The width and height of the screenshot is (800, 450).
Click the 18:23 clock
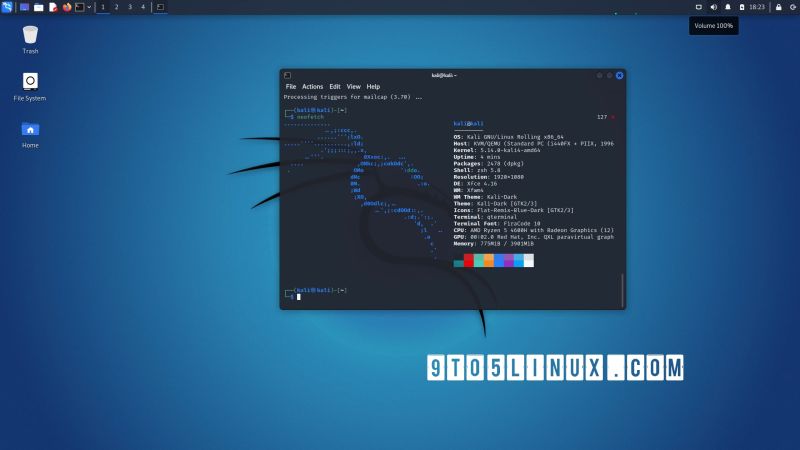[757, 7]
